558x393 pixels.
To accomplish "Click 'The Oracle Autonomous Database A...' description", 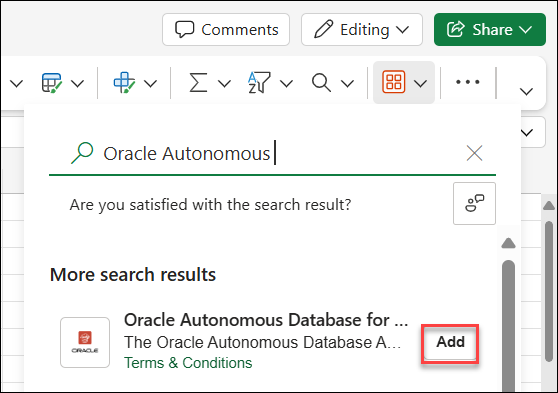I will [263, 342].
